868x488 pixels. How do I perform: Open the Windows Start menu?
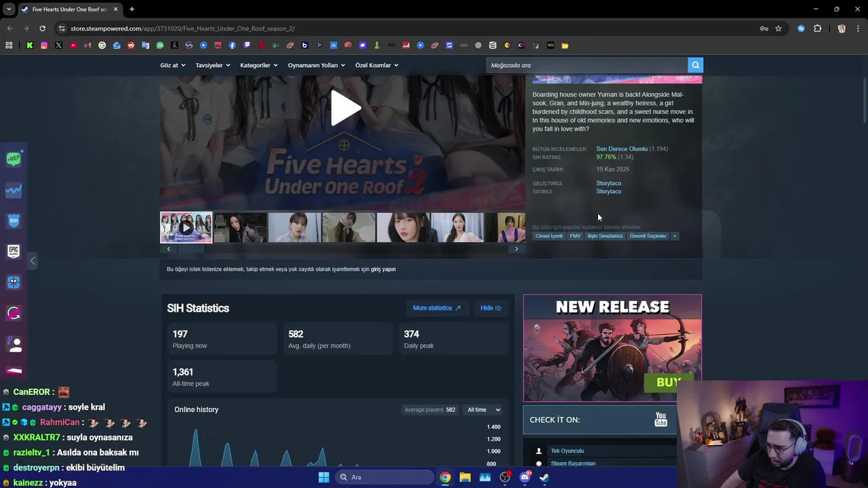(323, 477)
